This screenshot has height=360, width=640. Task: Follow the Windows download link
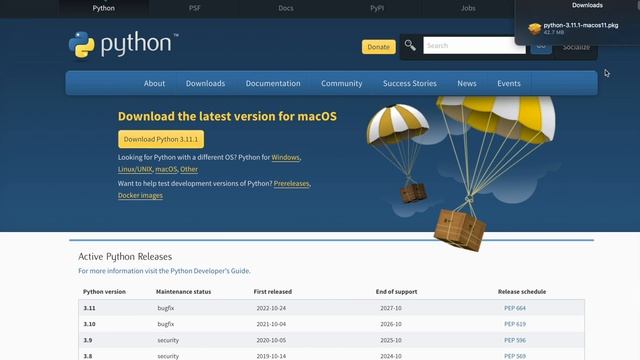click(x=285, y=158)
